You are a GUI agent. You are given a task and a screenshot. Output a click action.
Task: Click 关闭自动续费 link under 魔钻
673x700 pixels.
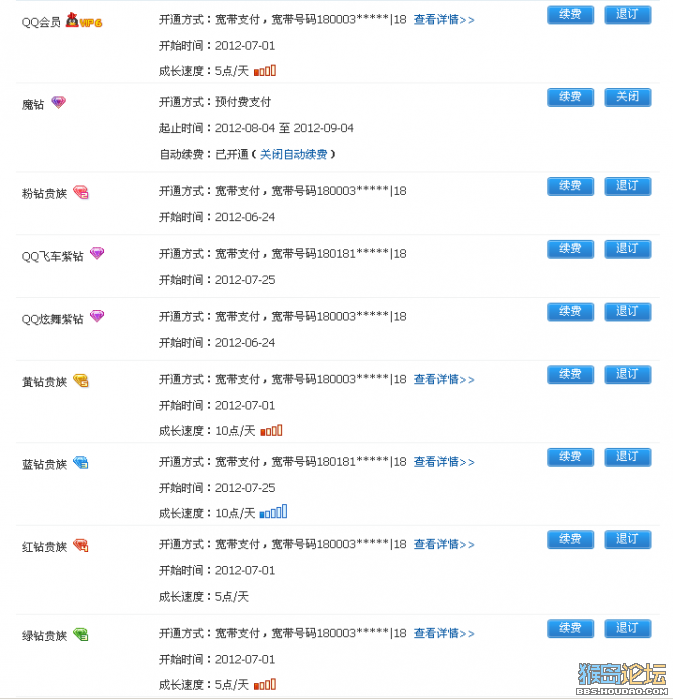tap(293, 154)
